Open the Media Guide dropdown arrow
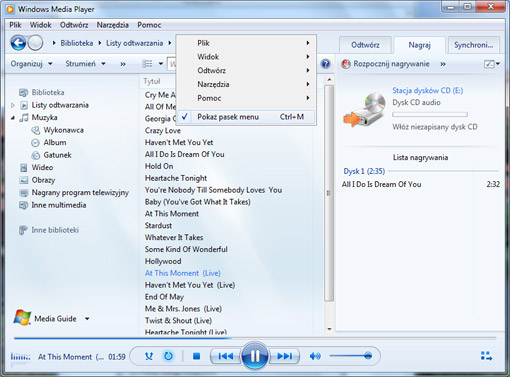This screenshot has width=510, height=377. 87,319
